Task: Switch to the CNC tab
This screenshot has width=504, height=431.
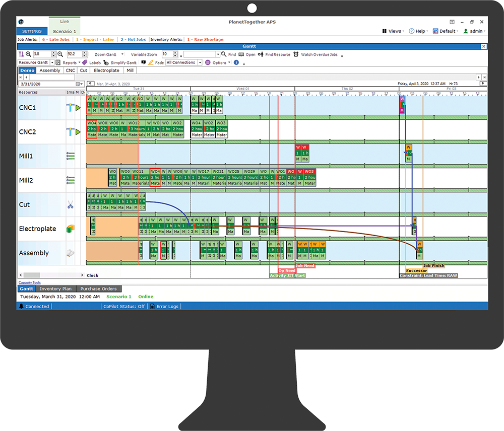Action: (71, 70)
